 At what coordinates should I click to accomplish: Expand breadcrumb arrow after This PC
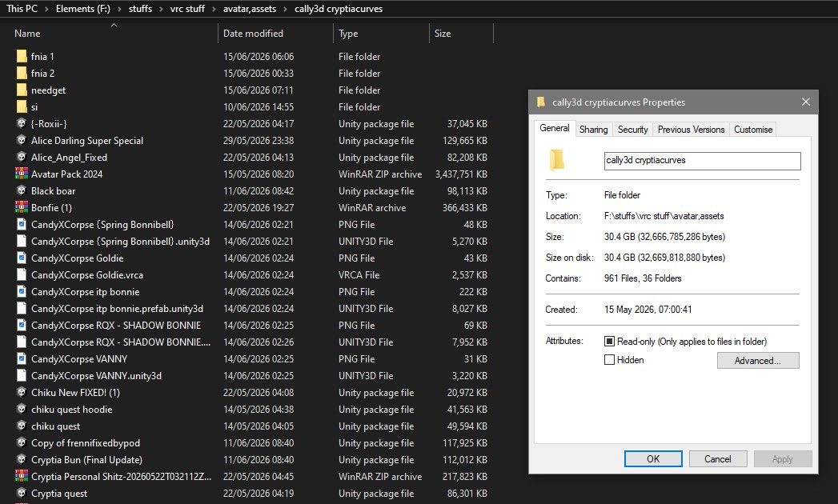tap(46, 9)
